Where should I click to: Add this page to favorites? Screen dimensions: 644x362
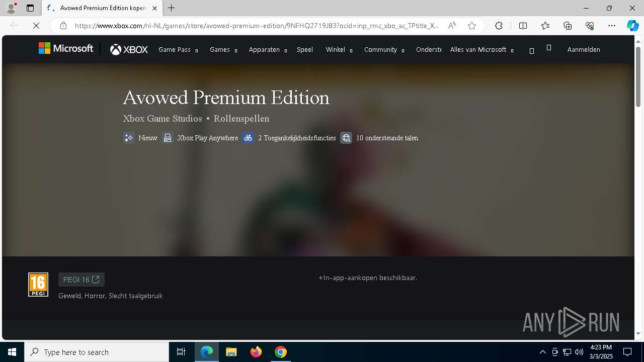point(472,26)
